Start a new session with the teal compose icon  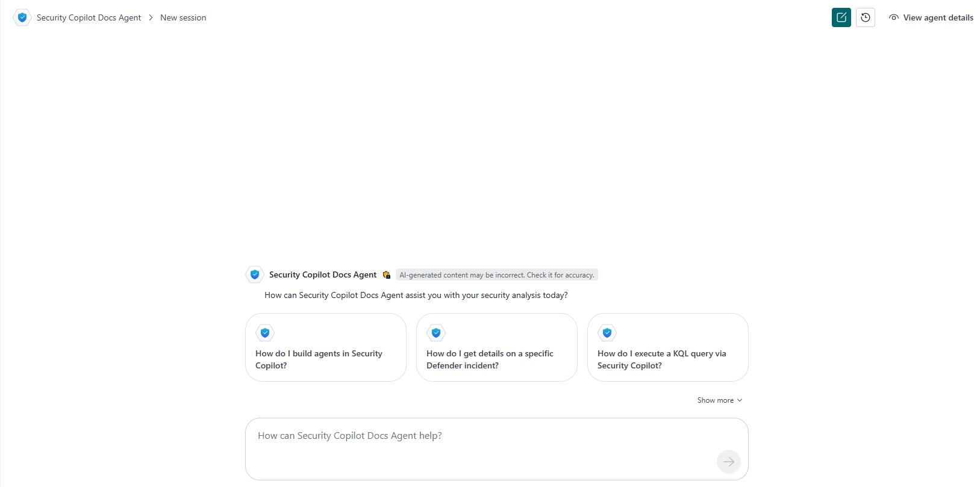[x=841, y=17]
